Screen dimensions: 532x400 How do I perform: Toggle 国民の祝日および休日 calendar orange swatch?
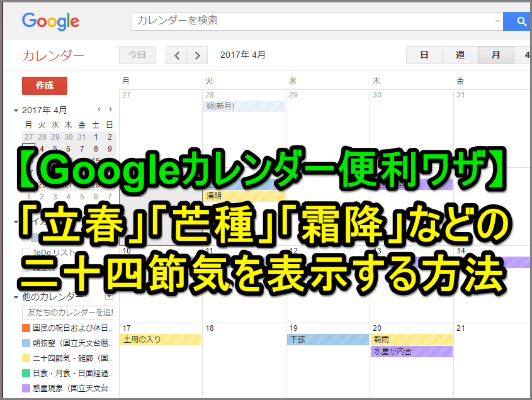tap(26, 328)
